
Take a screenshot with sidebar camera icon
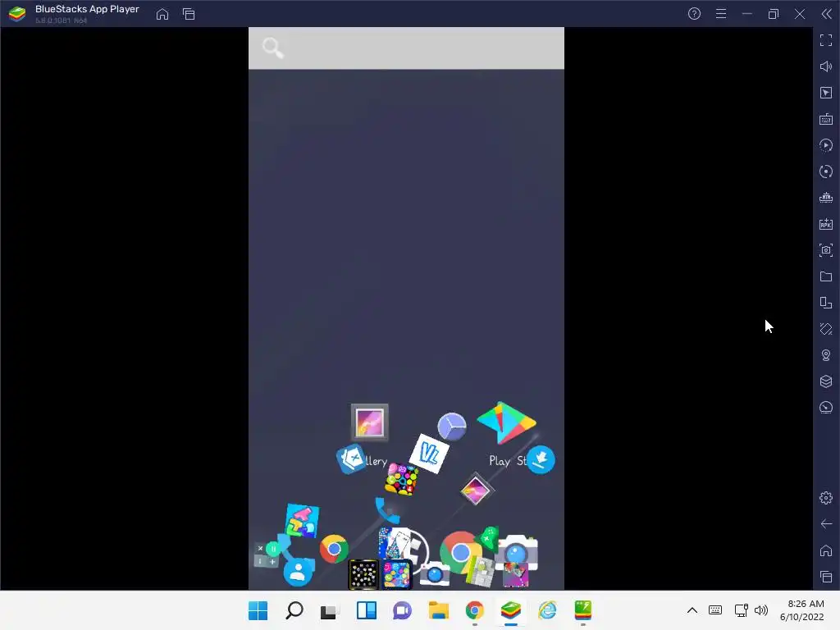click(x=826, y=250)
